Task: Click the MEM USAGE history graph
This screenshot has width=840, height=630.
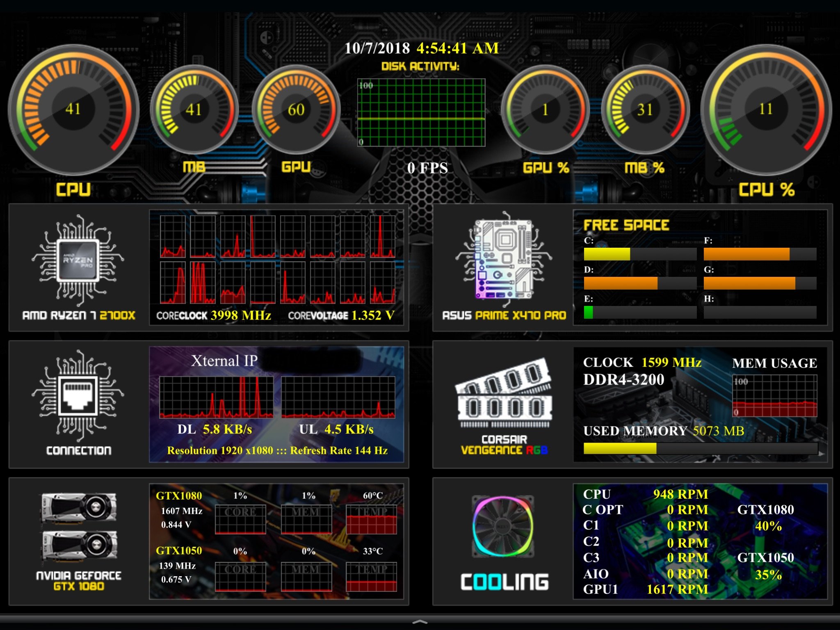Action: pyautogui.click(x=774, y=395)
